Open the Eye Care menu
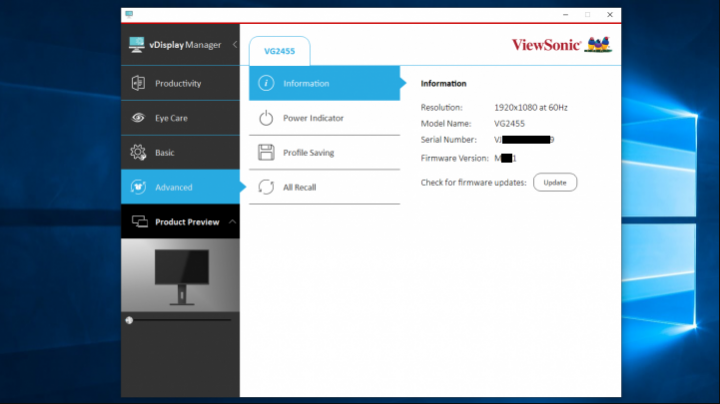 point(180,118)
